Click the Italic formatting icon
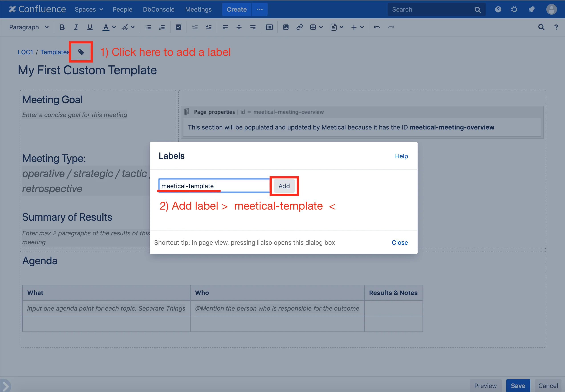This screenshot has width=565, height=392. click(x=76, y=27)
